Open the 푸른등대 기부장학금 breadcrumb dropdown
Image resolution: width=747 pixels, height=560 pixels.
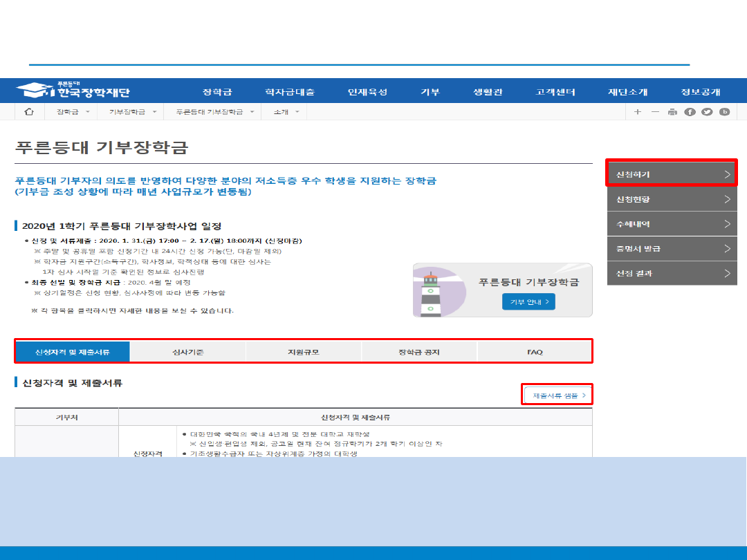[x=214, y=112]
